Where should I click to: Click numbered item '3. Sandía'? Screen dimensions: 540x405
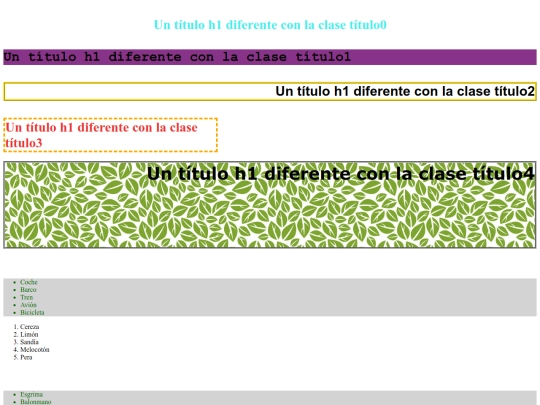point(26,342)
